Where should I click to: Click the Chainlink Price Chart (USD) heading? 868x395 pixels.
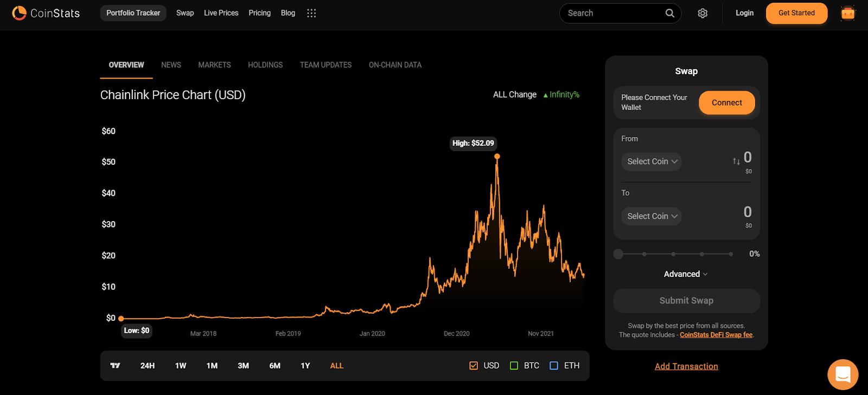tap(173, 95)
